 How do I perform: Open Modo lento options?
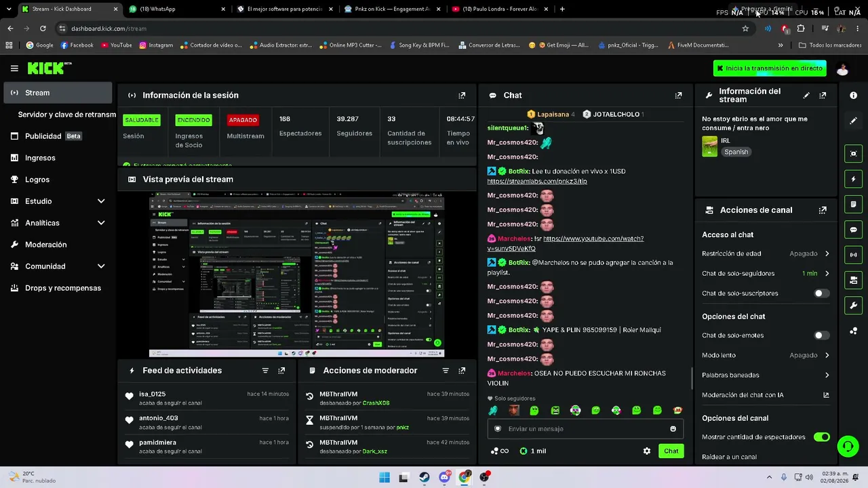point(766,355)
